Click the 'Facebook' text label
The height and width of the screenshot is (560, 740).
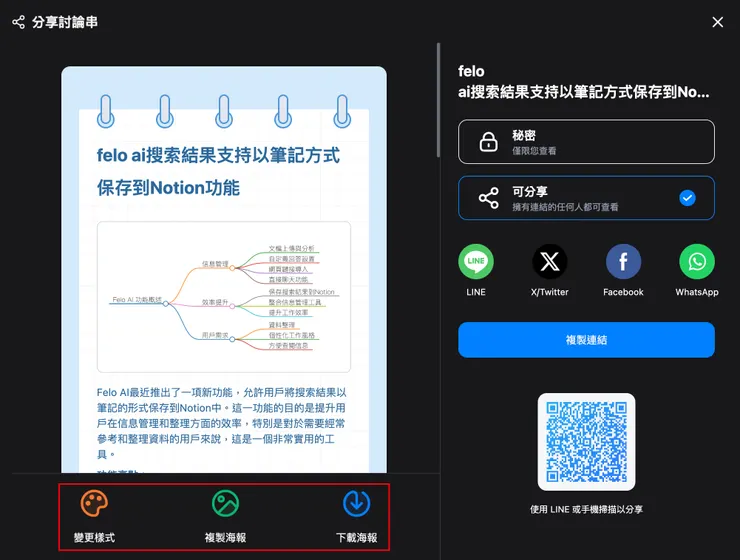click(623, 292)
